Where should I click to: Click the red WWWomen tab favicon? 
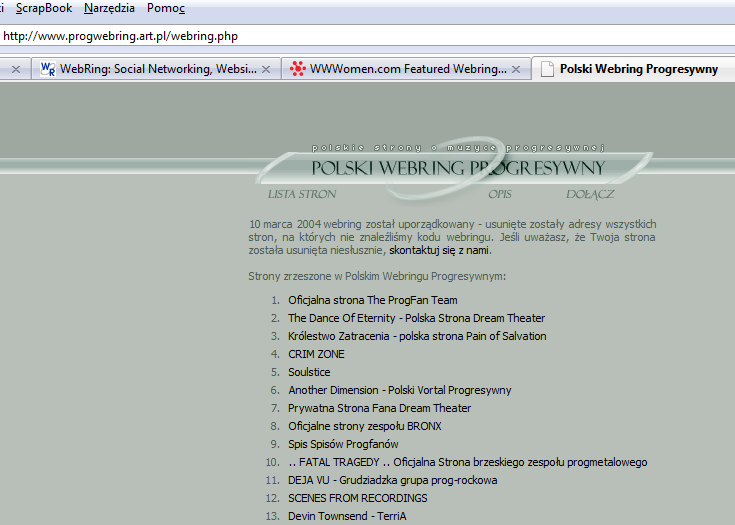[x=298, y=69]
